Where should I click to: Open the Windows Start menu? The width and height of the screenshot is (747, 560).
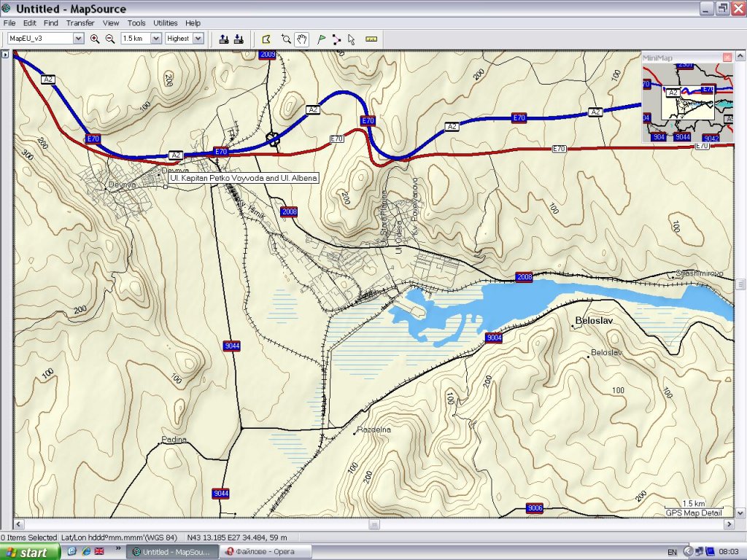[30, 553]
